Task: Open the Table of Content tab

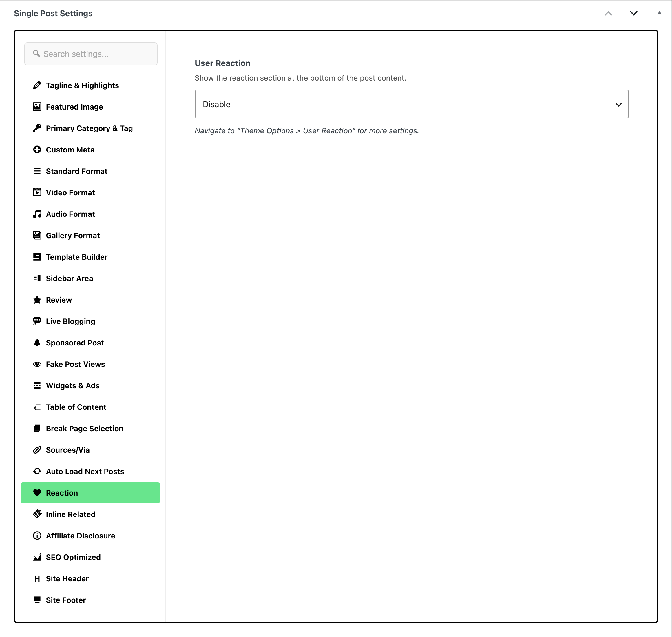Action: (90, 407)
